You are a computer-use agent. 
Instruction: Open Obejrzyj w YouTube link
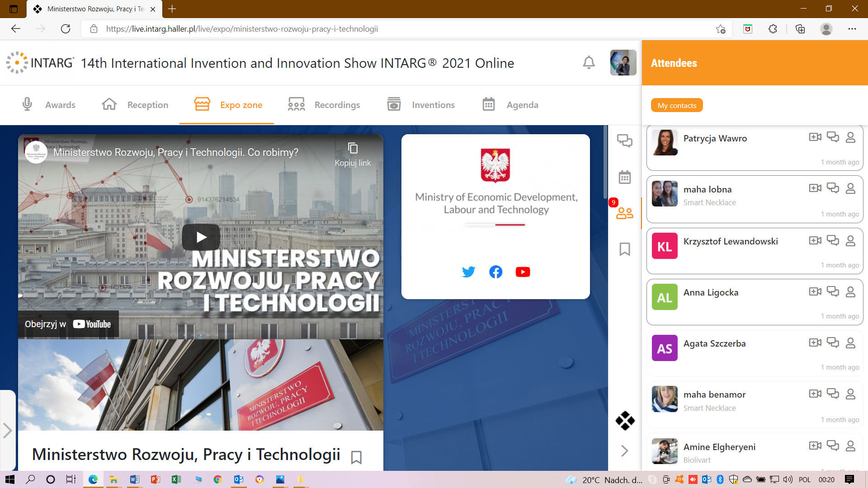point(68,324)
